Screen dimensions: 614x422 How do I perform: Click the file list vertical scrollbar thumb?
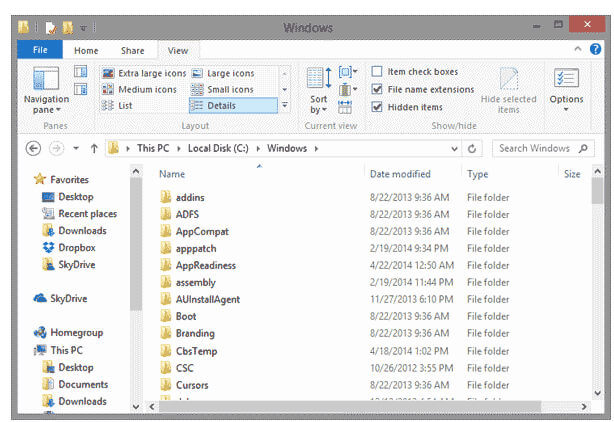(597, 190)
